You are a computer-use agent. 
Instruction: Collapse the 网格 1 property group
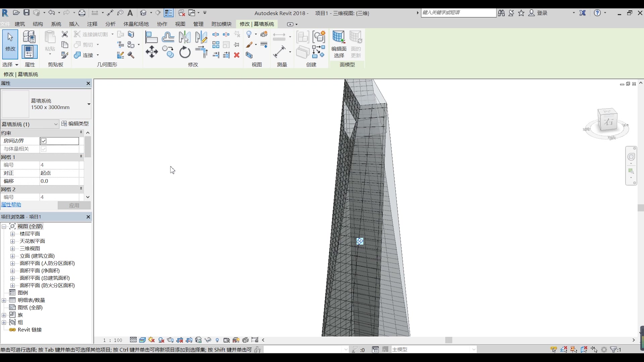click(81, 157)
